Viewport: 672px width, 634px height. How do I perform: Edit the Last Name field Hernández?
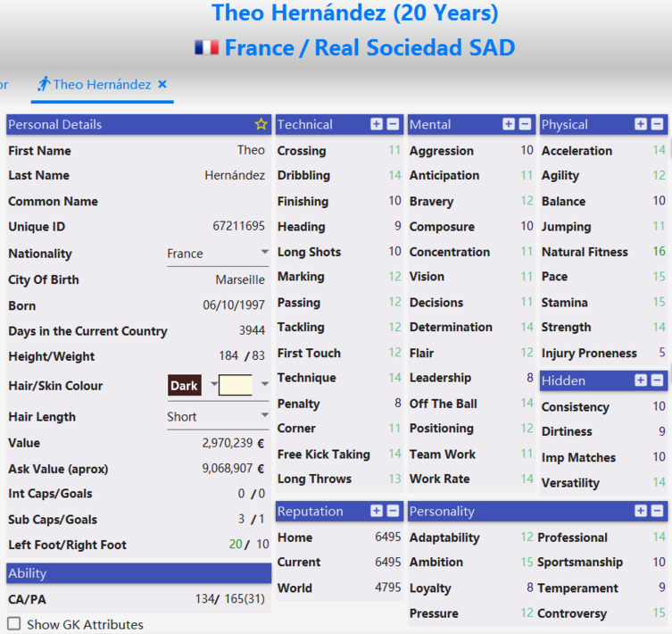pyautogui.click(x=235, y=175)
